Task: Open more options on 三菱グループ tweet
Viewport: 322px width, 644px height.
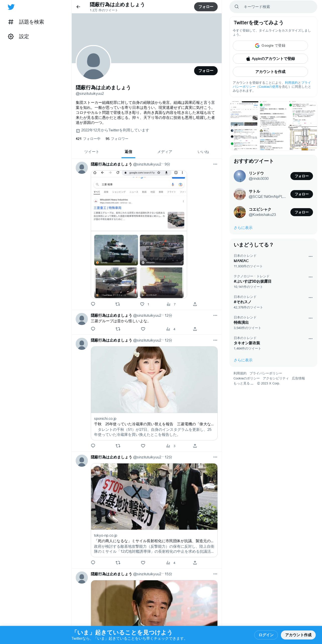Action: 215,315
